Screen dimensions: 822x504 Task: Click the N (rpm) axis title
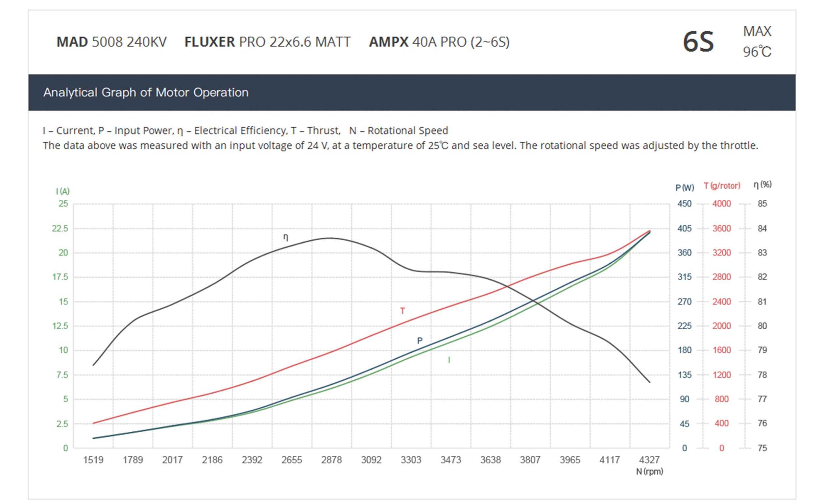click(649, 471)
